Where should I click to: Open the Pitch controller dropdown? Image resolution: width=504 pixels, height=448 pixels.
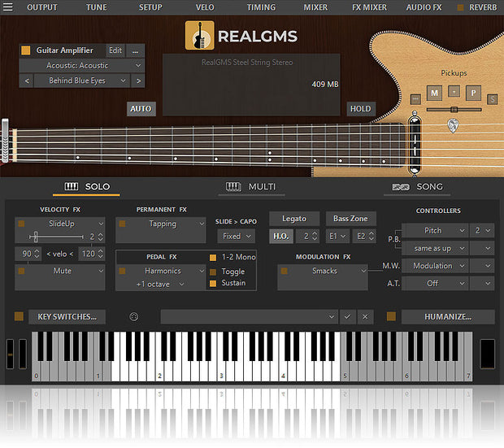click(x=435, y=231)
